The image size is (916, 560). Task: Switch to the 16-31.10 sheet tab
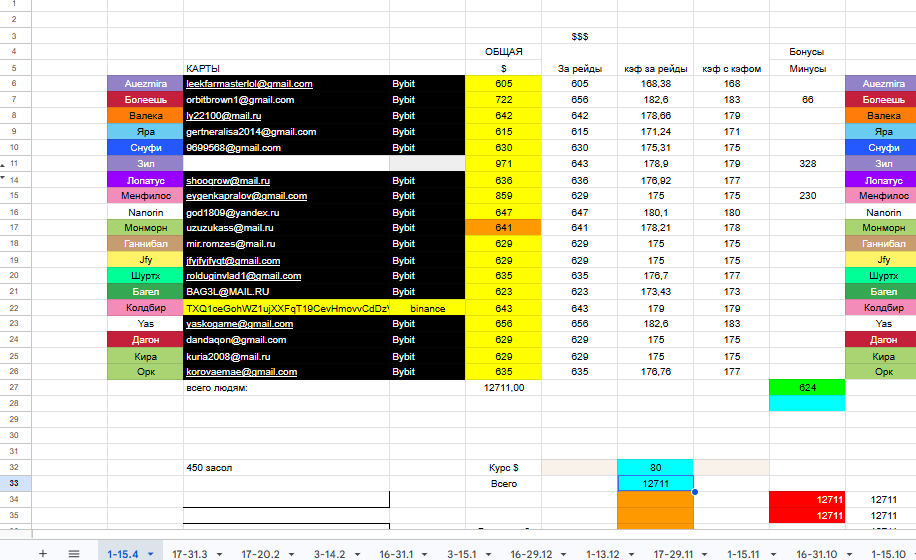[x=817, y=554]
